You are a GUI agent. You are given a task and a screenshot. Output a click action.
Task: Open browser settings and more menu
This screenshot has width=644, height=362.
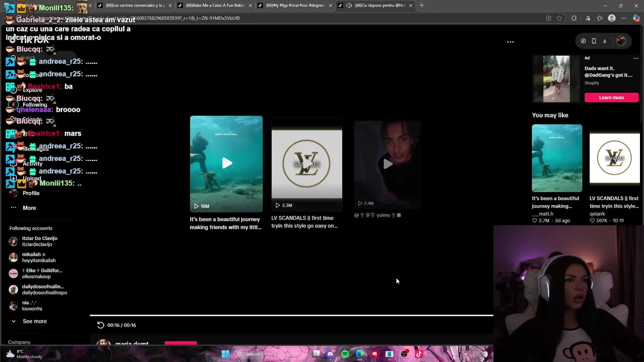pyautogui.click(x=624, y=18)
